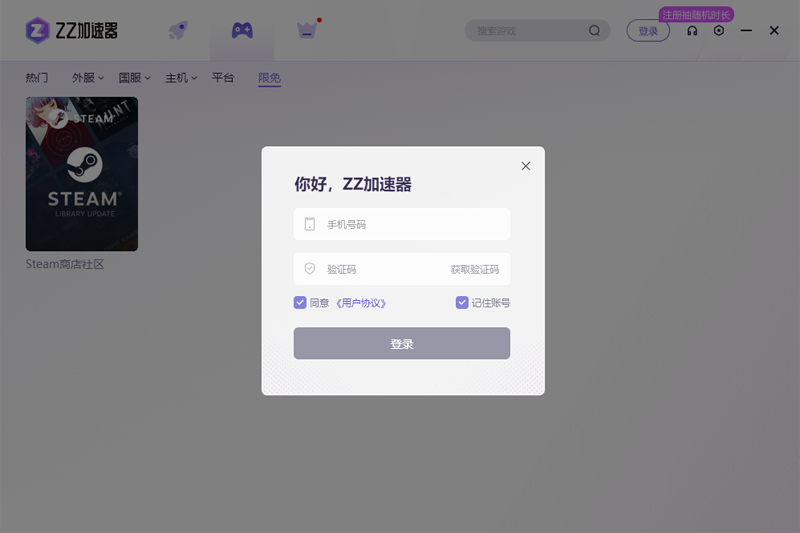The height and width of the screenshot is (533, 800).
Task: Open the hexagon settings icon
Action: tap(719, 31)
